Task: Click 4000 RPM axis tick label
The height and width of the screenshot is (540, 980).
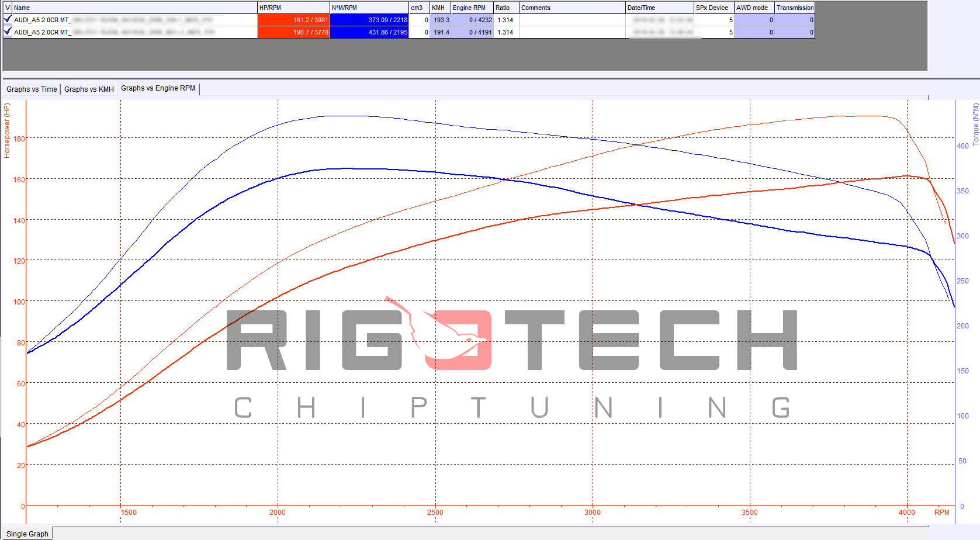Action: [907, 513]
